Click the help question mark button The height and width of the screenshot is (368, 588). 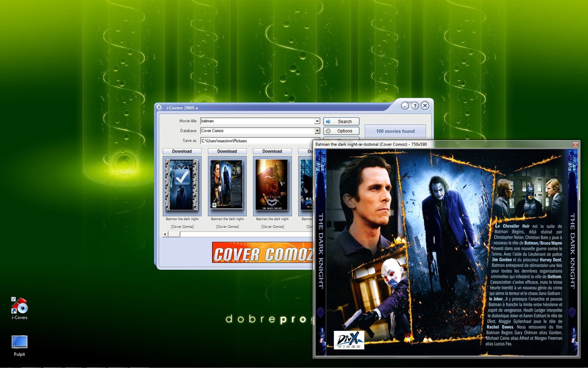pos(415,106)
